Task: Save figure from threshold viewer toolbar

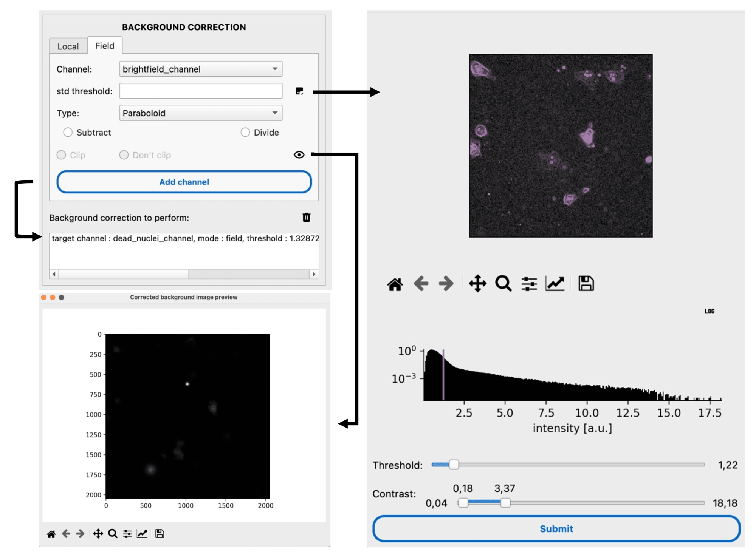Action: 586,284
